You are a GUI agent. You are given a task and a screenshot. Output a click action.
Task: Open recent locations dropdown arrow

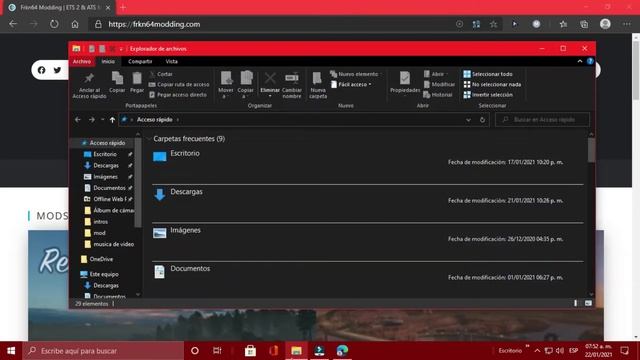click(102, 120)
